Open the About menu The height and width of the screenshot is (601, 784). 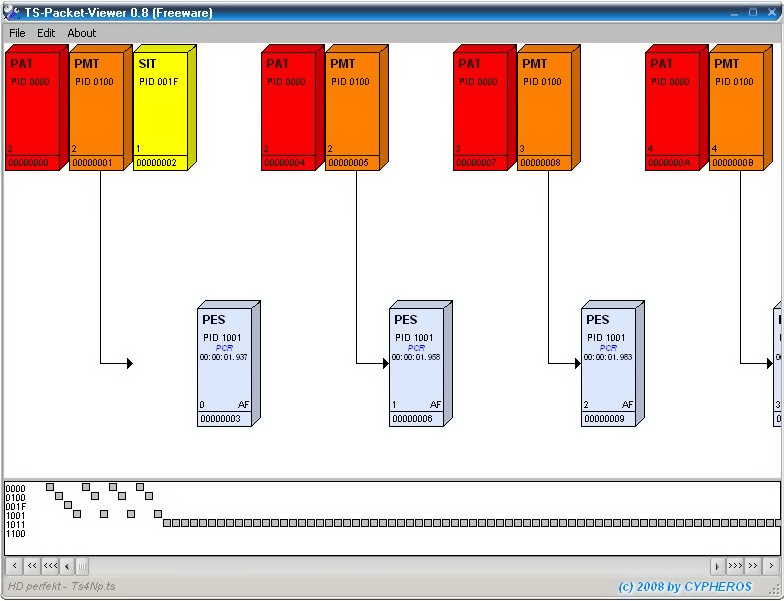coord(82,33)
